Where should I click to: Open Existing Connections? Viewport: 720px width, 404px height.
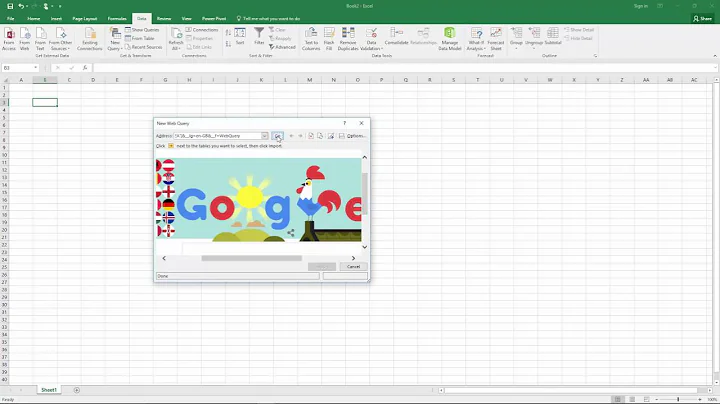pos(90,39)
